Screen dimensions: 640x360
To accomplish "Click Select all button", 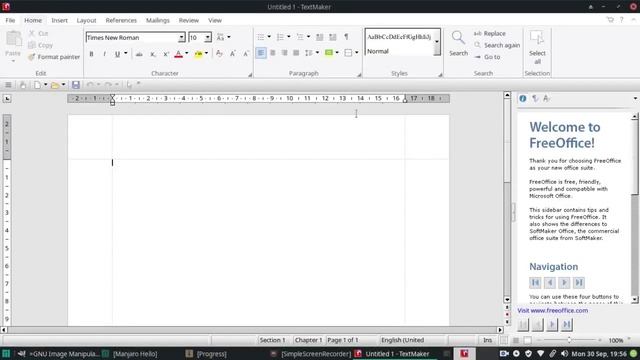I will click(537, 47).
